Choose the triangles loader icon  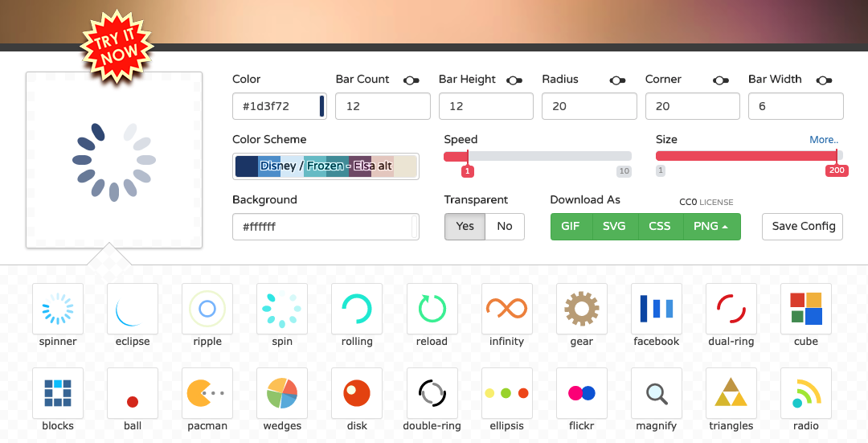point(731,392)
